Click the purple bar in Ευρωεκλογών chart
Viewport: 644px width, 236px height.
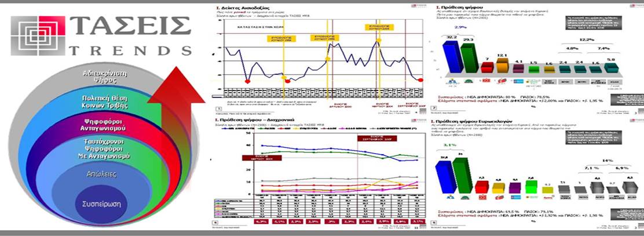(515, 188)
